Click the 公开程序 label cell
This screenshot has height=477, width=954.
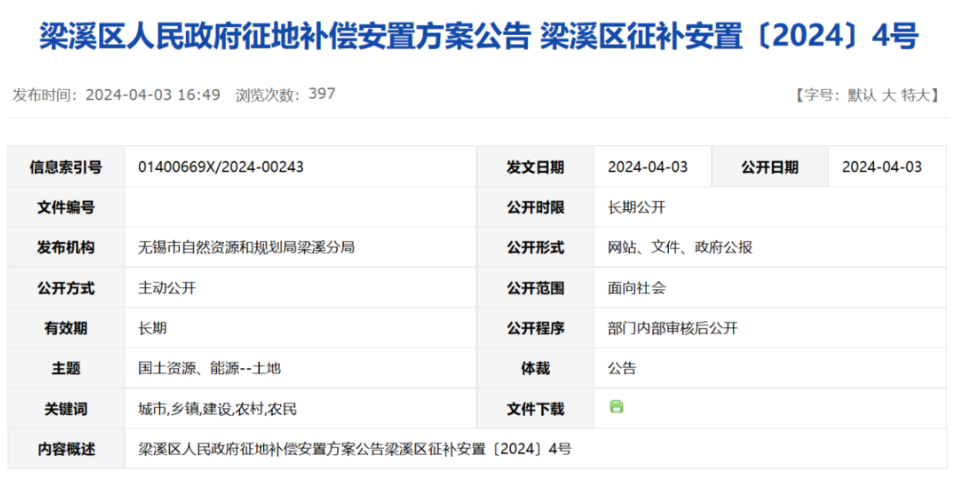(x=535, y=327)
